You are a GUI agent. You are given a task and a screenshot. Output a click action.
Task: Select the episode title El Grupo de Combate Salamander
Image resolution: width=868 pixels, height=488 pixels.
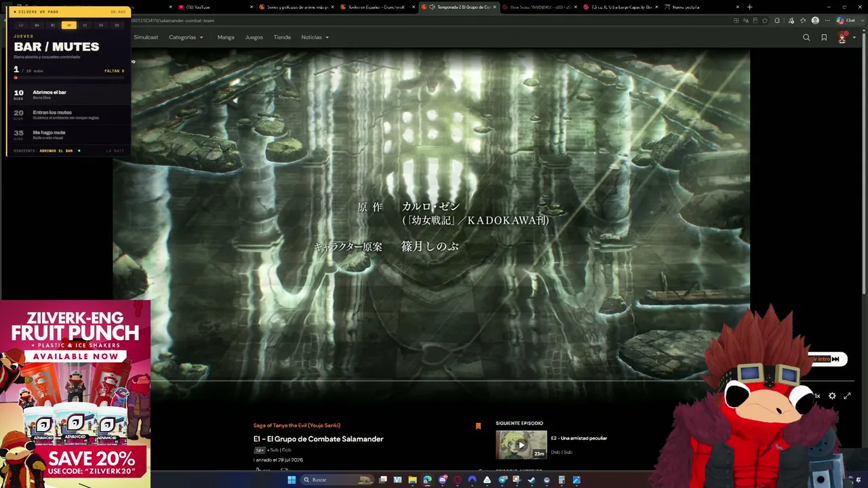pyautogui.click(x=319, y=439)
